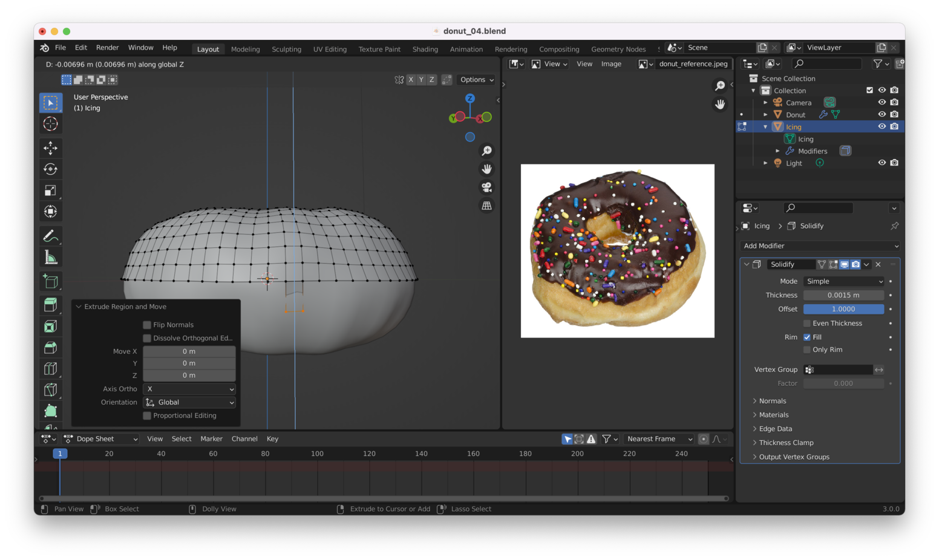Click the Thickness value field
Image resolution: width=939 pixels, height=560 pixels.
(843, 295)
